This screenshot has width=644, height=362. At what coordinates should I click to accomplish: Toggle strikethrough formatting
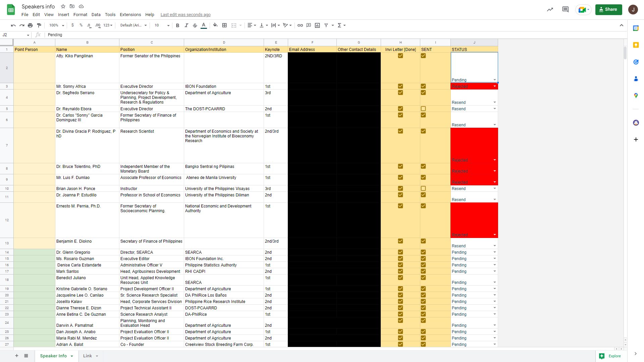[195, 25]
